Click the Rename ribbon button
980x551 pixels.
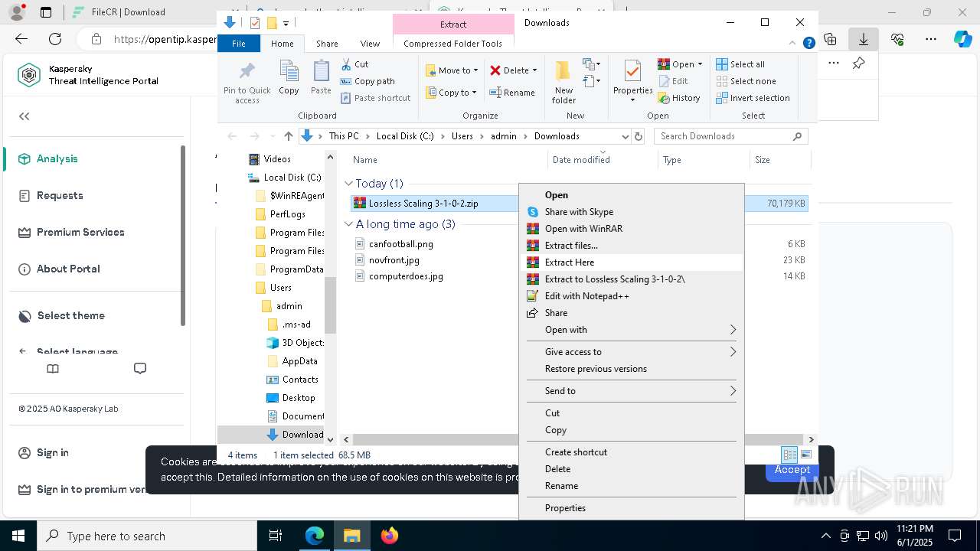click(x=512, y=93)
